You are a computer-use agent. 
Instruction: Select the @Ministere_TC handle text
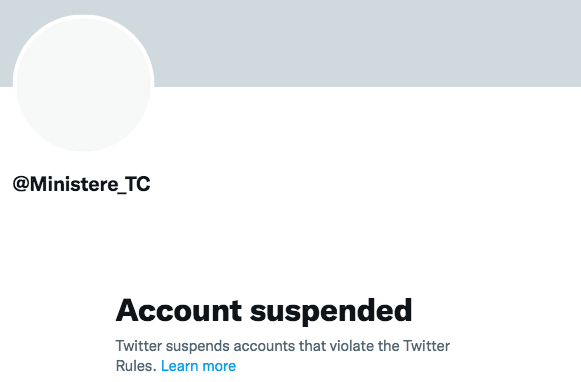82,184
